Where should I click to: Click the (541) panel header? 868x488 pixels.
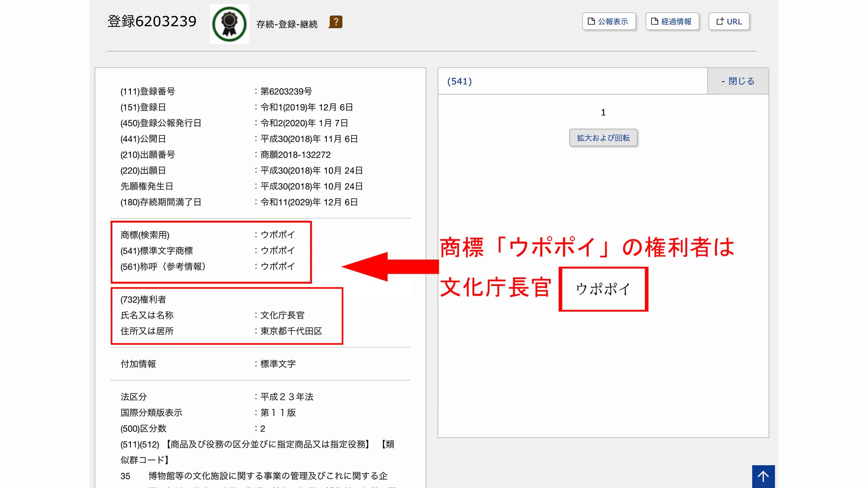(460, 81)
